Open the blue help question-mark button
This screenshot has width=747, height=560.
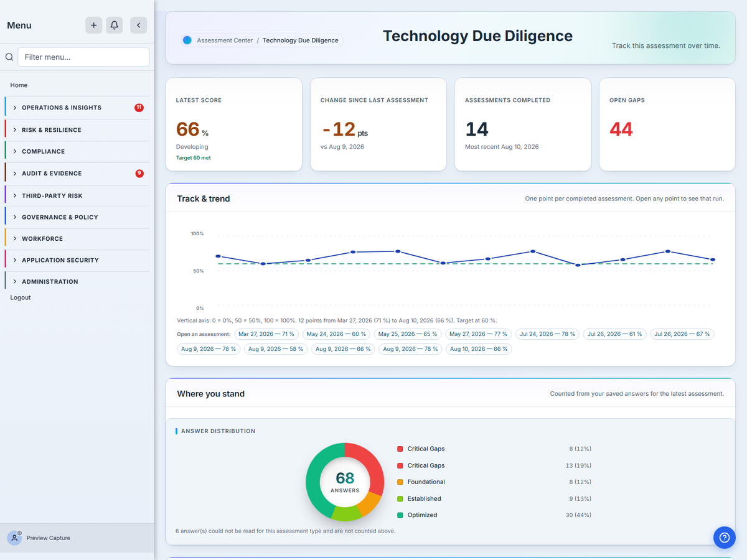[724, 538]
